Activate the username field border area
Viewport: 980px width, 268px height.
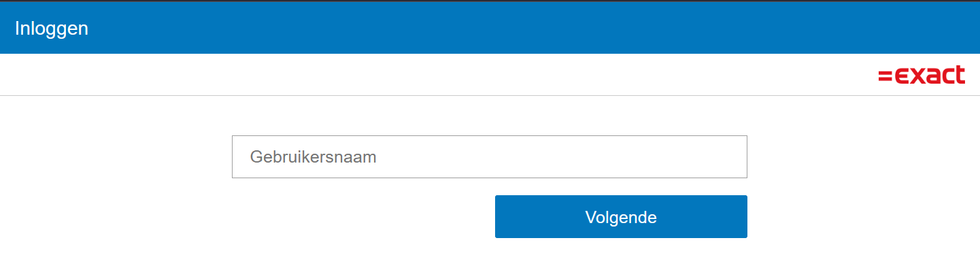coord(490,136)
